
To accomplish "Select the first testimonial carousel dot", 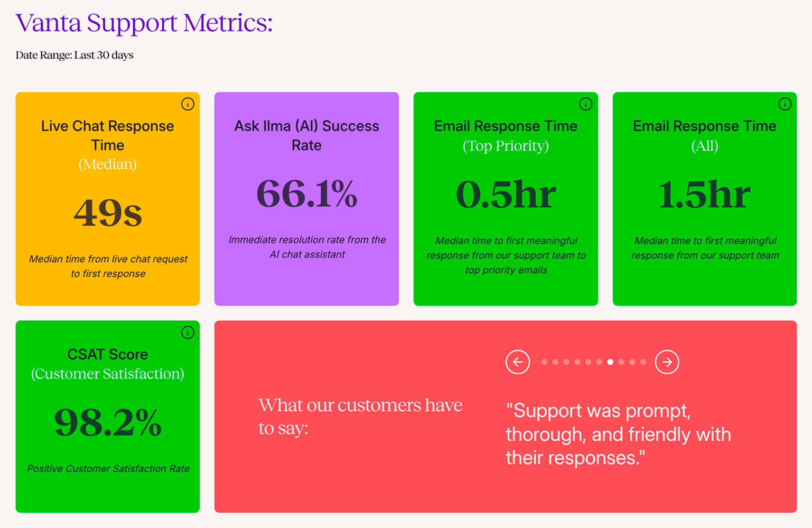I will click(544, 362).
